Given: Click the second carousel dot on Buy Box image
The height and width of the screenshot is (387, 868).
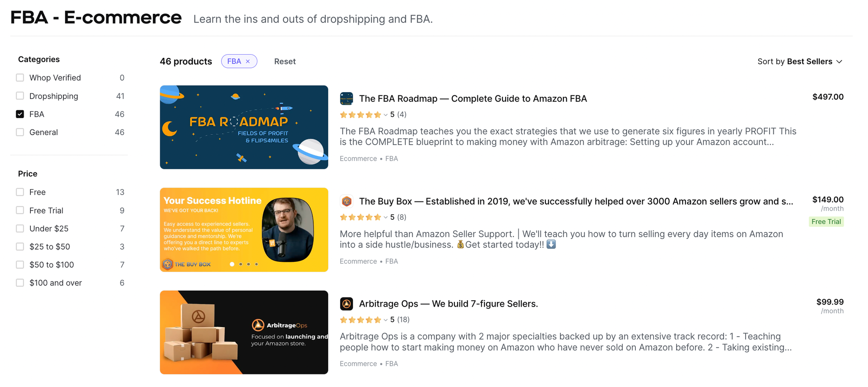Looking at the screenshot, I should click(x=240, y=264).
